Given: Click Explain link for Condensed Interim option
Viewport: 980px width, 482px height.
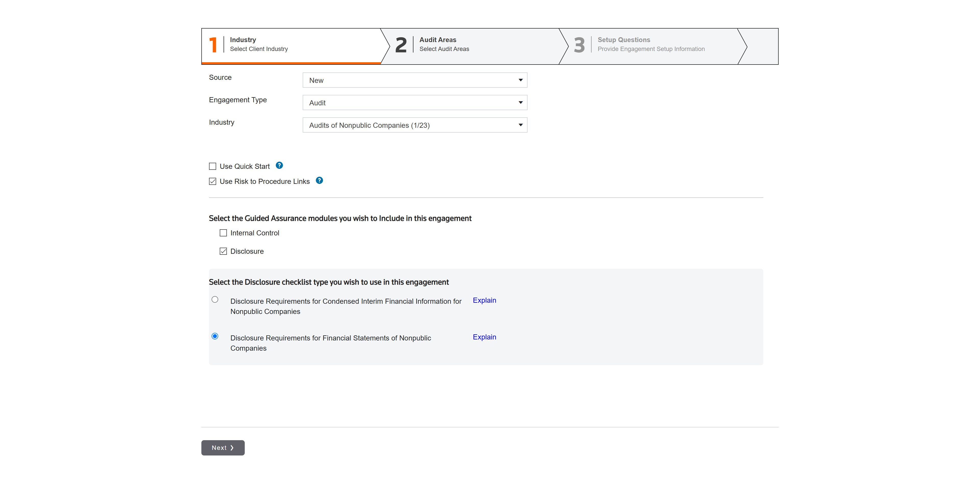Looking at the screenshot, I should coord(484,300).
